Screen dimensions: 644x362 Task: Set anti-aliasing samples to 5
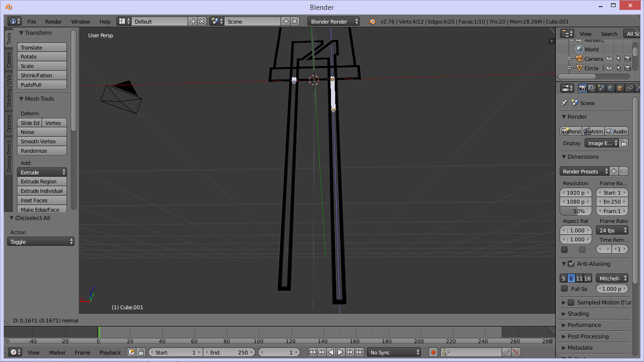click(x=563, y=278)
